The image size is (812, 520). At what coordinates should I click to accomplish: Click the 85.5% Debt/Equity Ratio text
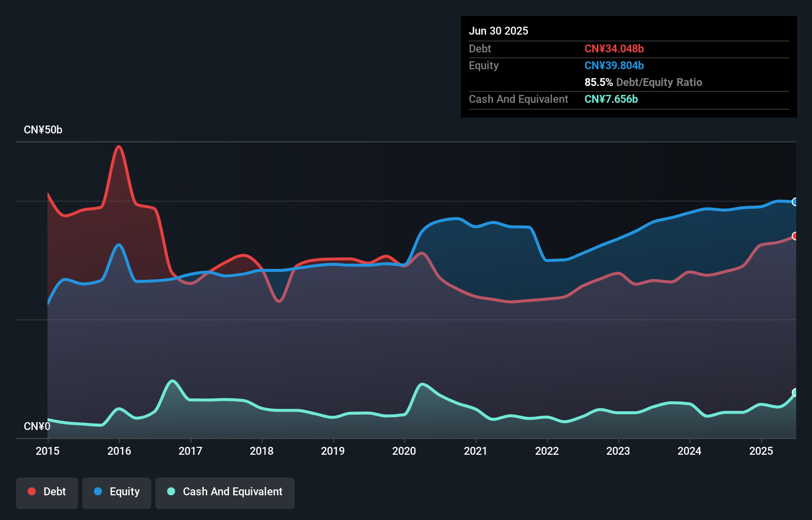[x=643, y=83]
